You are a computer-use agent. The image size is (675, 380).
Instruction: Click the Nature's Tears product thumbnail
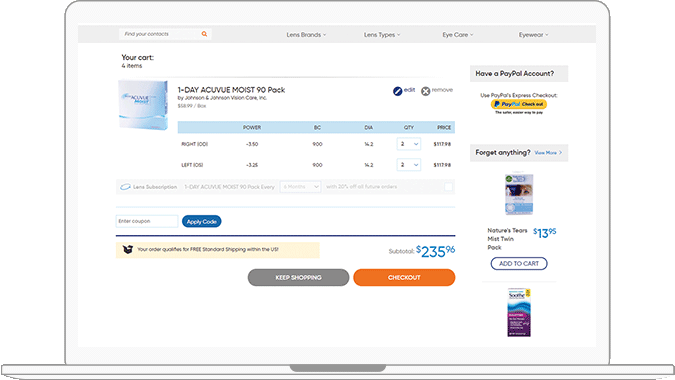519,194
